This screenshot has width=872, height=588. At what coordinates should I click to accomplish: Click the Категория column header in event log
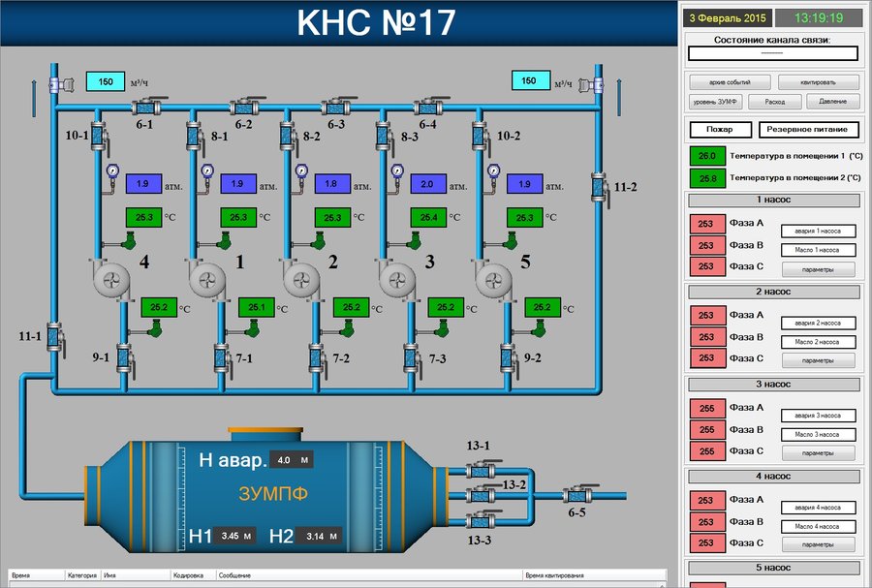coord(81,575)
